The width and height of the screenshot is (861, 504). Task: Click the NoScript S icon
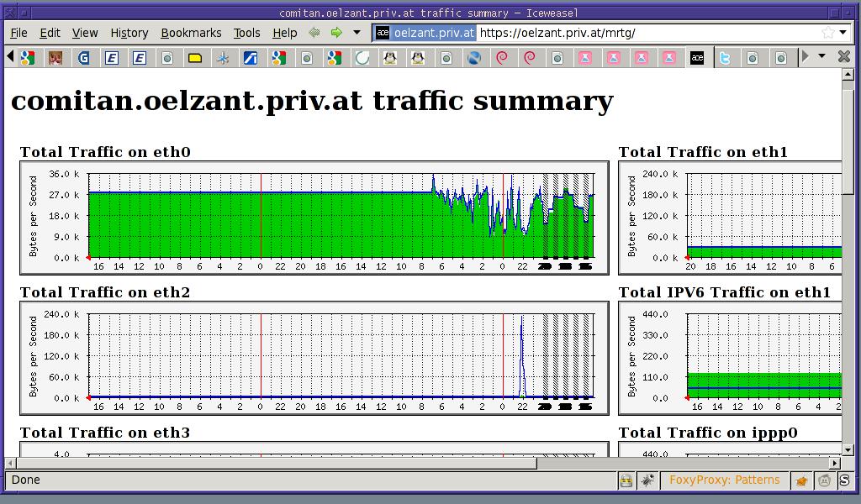(843, 480)
